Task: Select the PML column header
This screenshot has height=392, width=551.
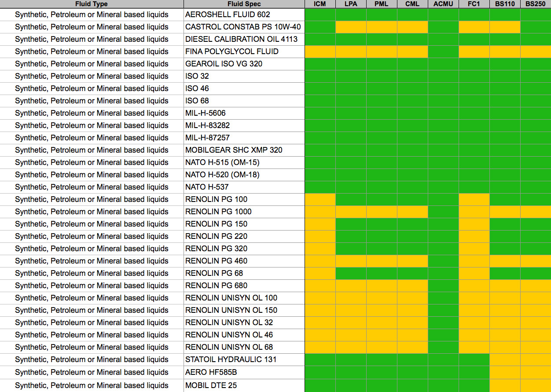Action: pos(382,4)
